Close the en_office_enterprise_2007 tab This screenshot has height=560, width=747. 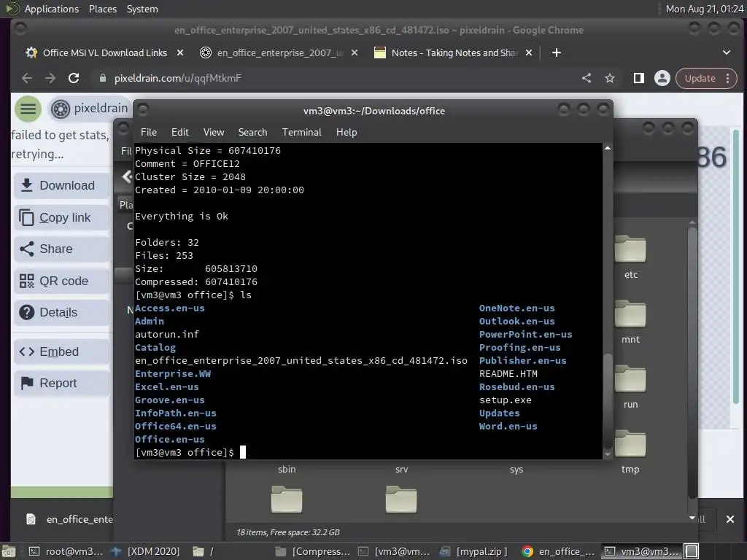point(355,52)
